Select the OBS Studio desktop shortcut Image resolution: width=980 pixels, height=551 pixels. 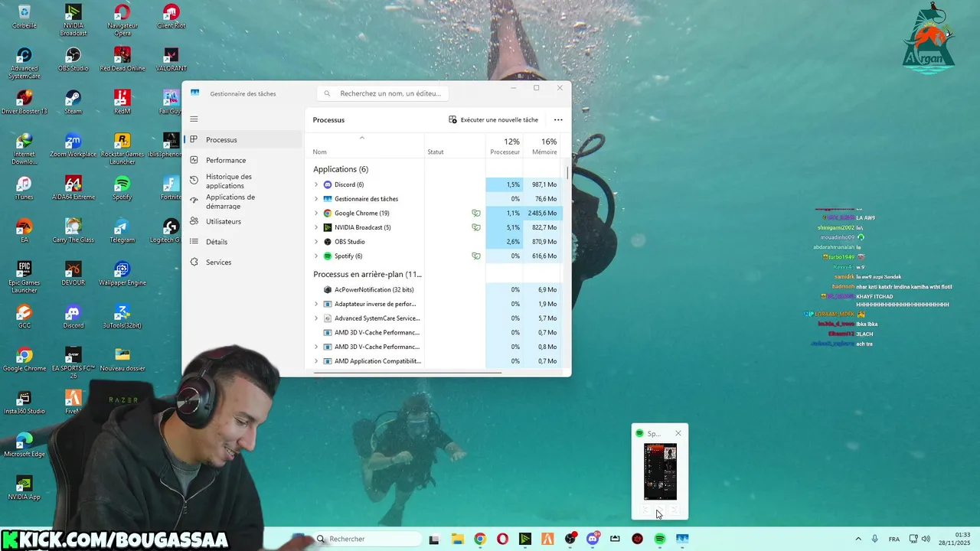[73, 59]
